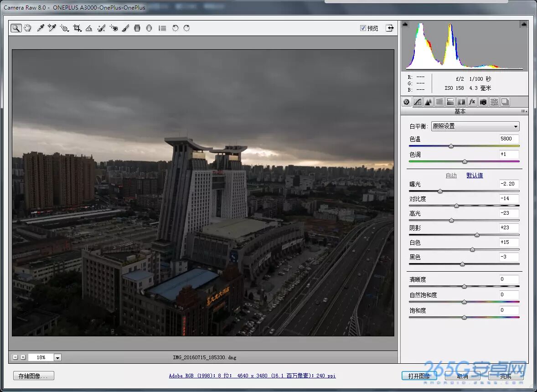The width and height of the screenshot is (537, 392).
Task: Click the 取消 cancel button
Action: [462, 376]
